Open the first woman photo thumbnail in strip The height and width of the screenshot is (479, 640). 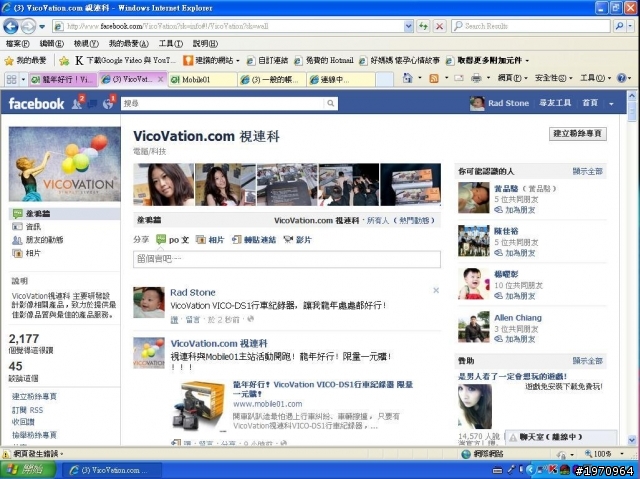click(x=163, y=184)
